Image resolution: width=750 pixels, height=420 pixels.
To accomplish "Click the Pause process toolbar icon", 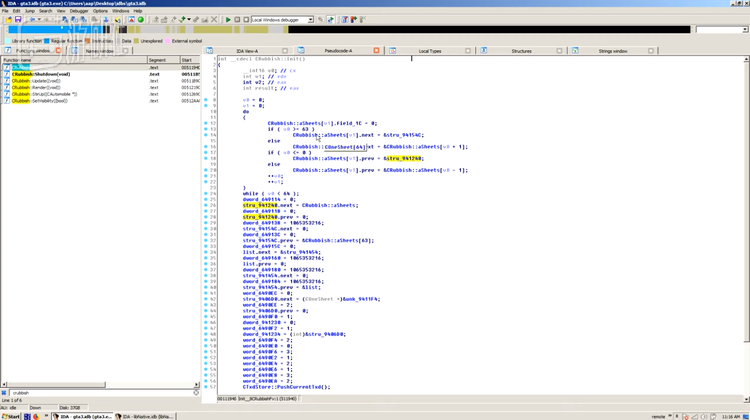I will coord(237,19).
